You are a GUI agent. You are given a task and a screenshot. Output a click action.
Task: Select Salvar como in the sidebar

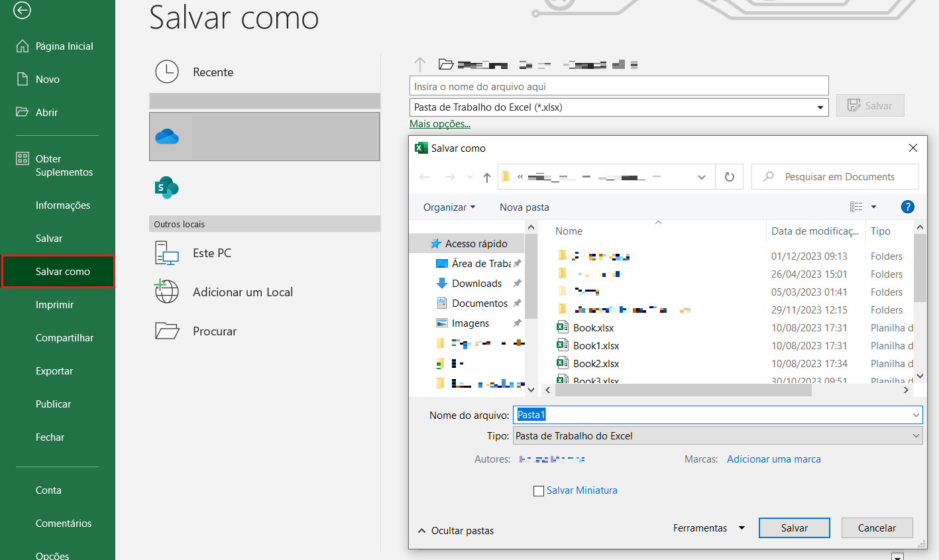tap(58, 272)
